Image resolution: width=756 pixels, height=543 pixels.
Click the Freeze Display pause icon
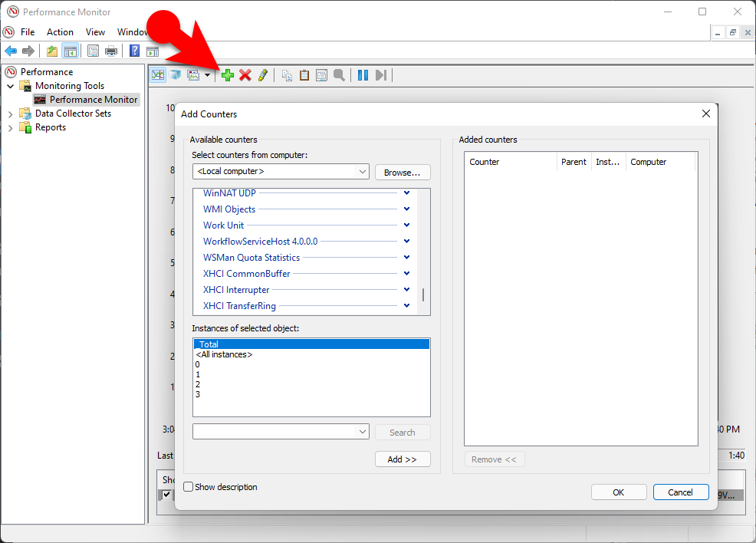pos(363,75)
